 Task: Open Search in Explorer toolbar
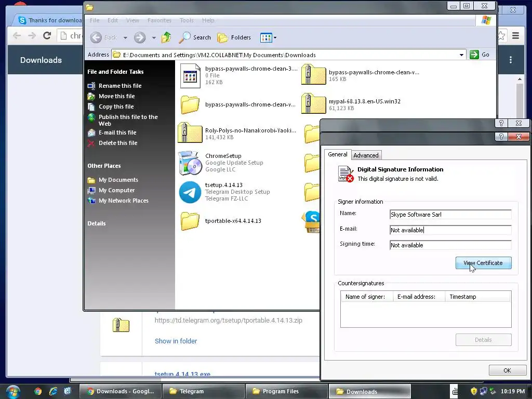pyautogui.click(x=195, y=37)
